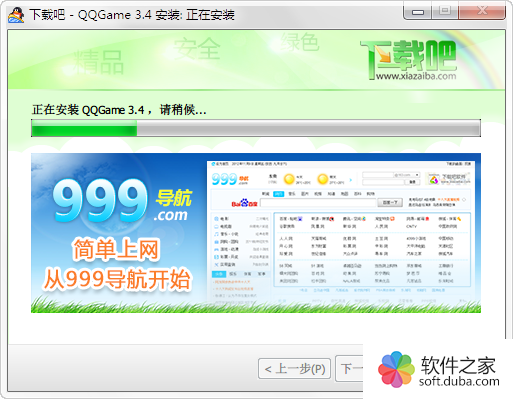Viewport: 513px width, 399px height.
Task: Click the Baidu search input field in the banner
Action: click(x=318, y=202)
